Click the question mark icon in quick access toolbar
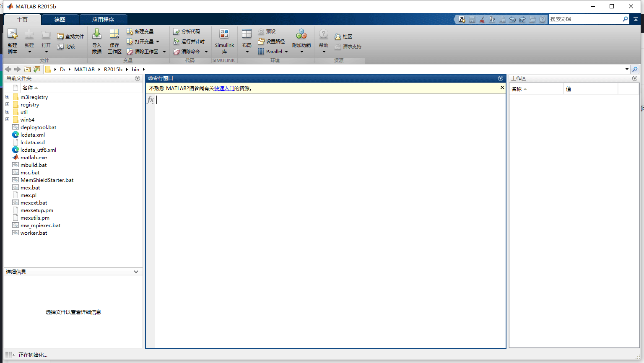 [543, 19]
